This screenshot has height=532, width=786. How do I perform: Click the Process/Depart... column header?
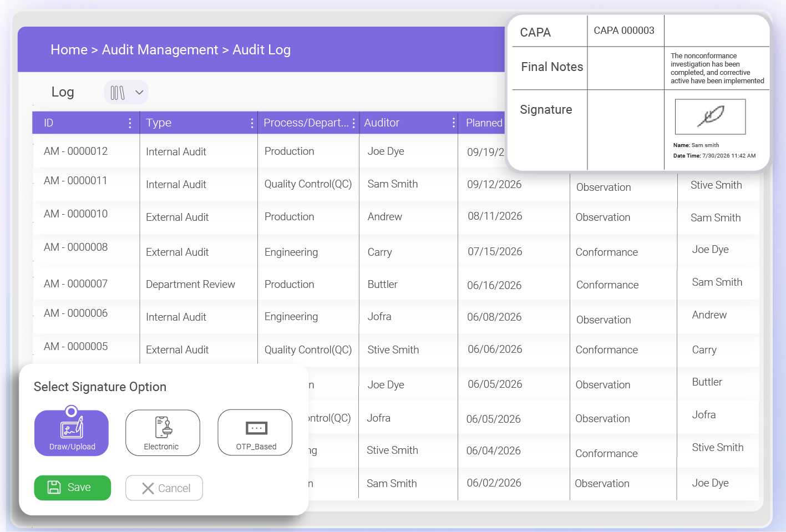tap(306, 123)
